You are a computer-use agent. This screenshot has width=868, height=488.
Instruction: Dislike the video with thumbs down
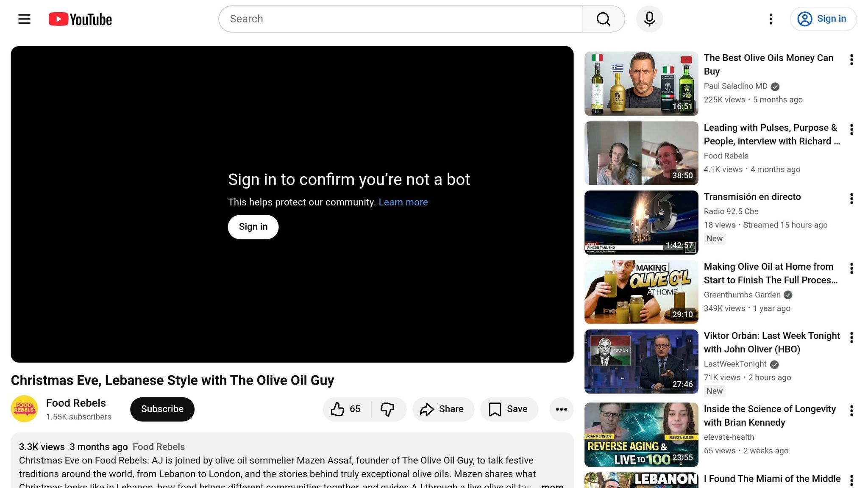pyautogui.click(x=388, y=409)
